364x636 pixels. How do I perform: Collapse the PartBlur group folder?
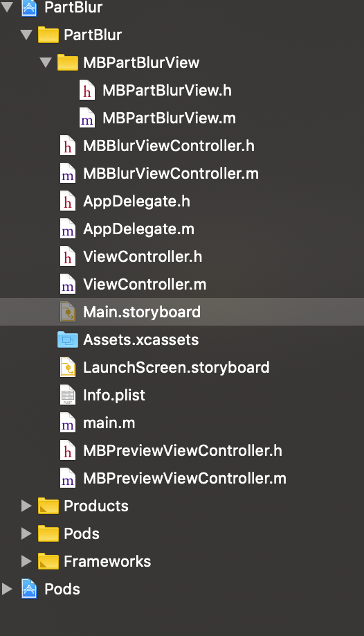26,35
